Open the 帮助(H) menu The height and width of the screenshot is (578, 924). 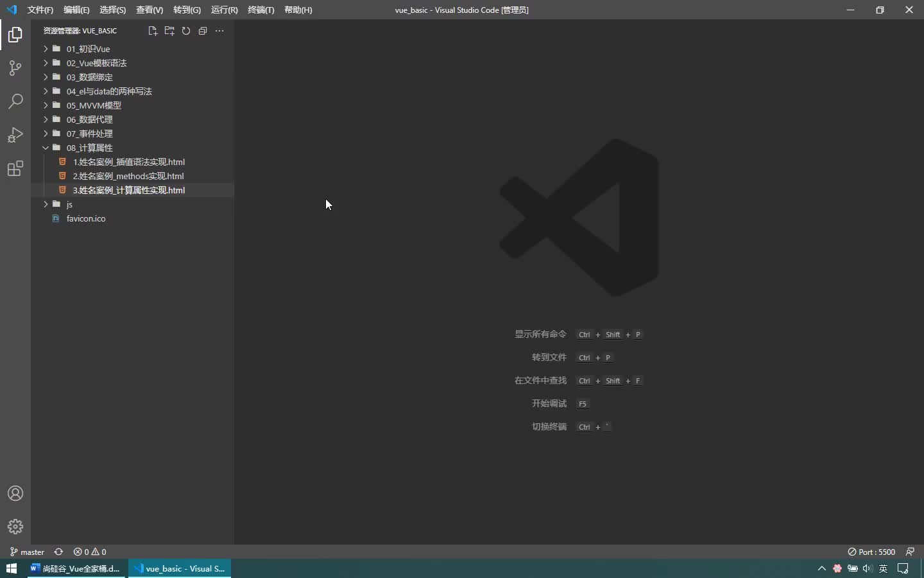tap(298, 10)
